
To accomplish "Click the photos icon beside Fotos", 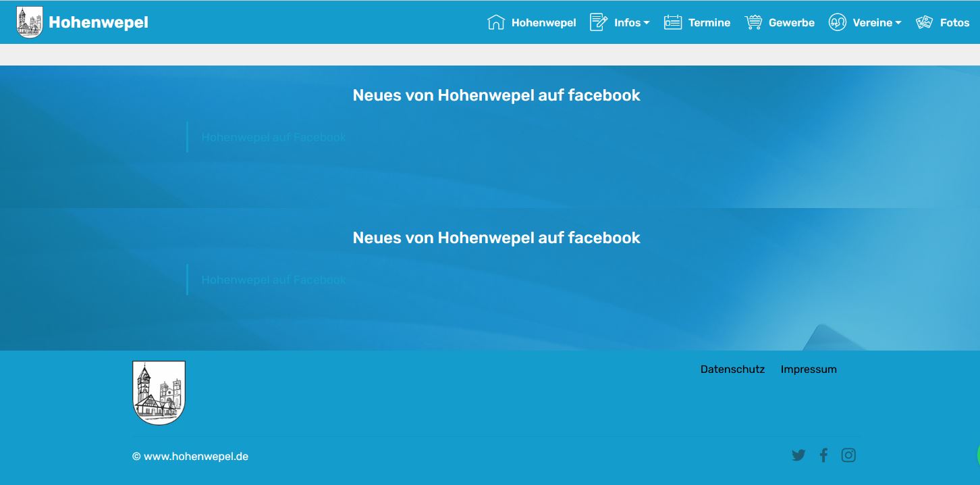I will tap(924, 22).
